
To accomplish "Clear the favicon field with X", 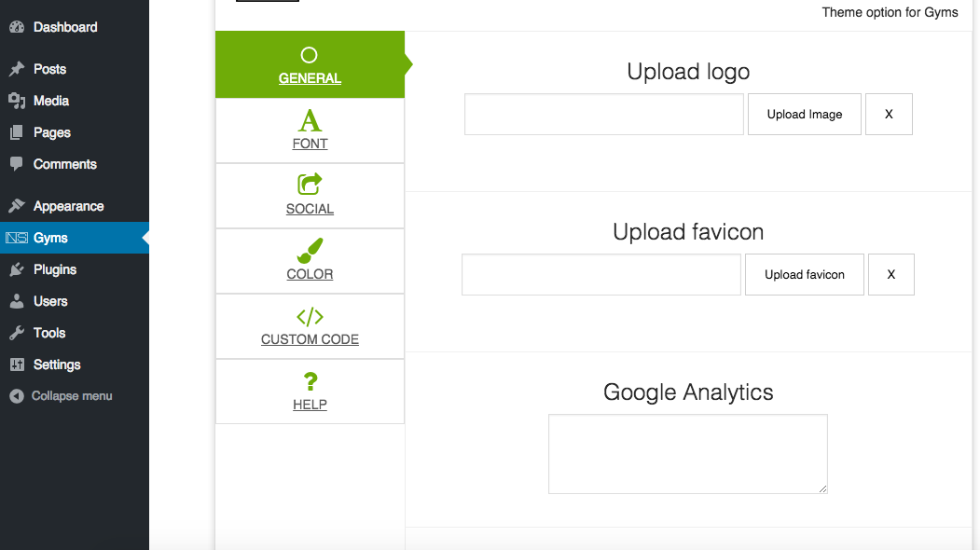I will (891, 274).
